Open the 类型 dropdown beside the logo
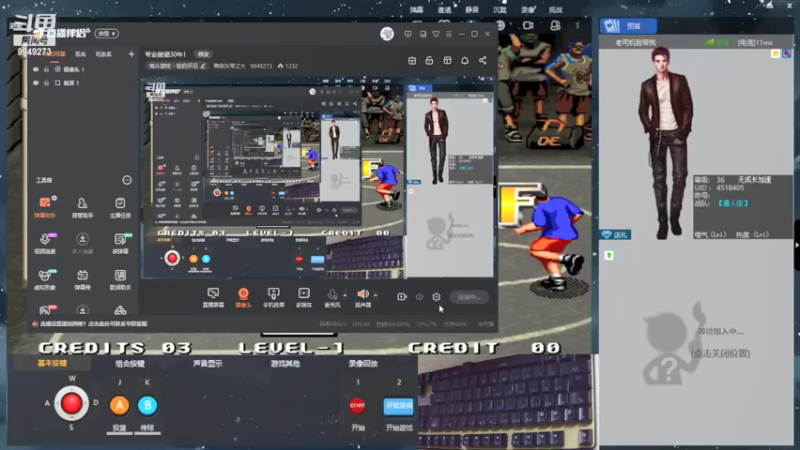The height and width of the screenshot is (450, 800). (106, 34)
